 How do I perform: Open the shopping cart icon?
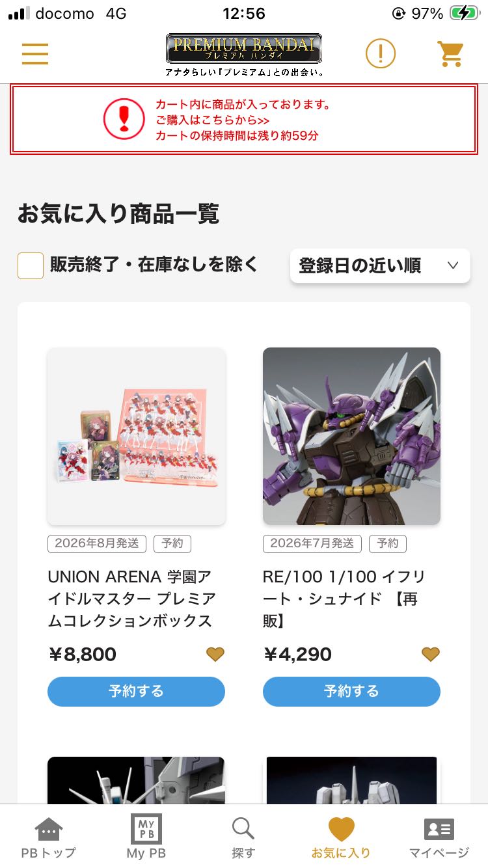pyautogui.click(x=450, y=53)
